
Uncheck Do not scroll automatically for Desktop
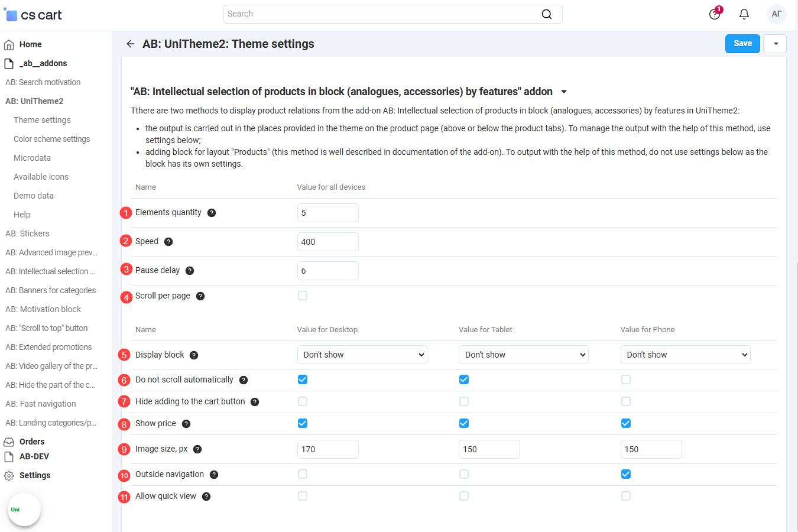click(x=303, y=379)
